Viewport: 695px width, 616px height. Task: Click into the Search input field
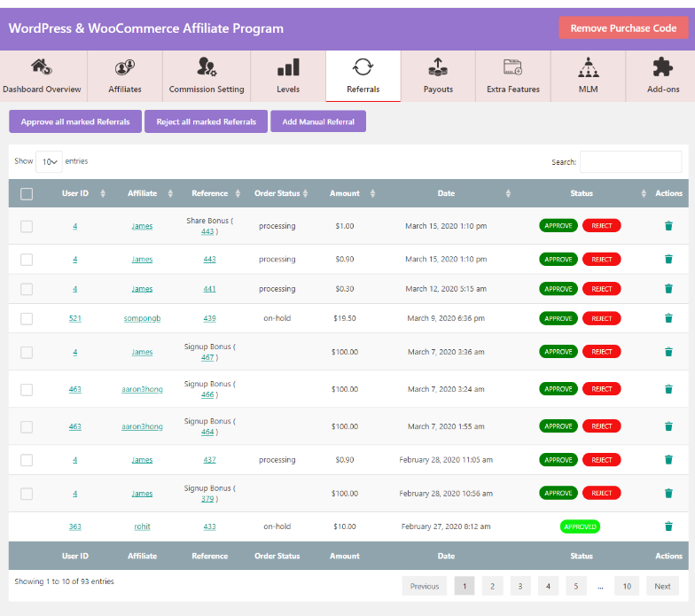coord(631,161)
